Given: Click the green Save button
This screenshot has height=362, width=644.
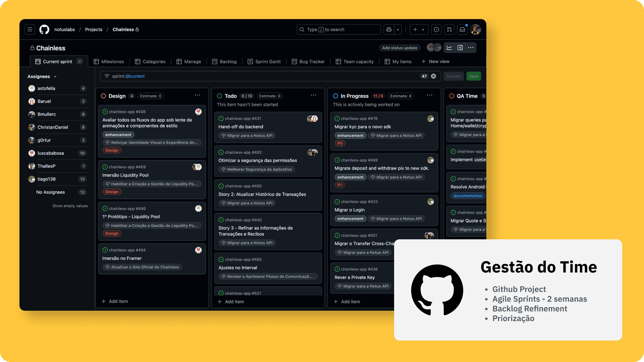Looking at the screenshot, I should [474, 76].
